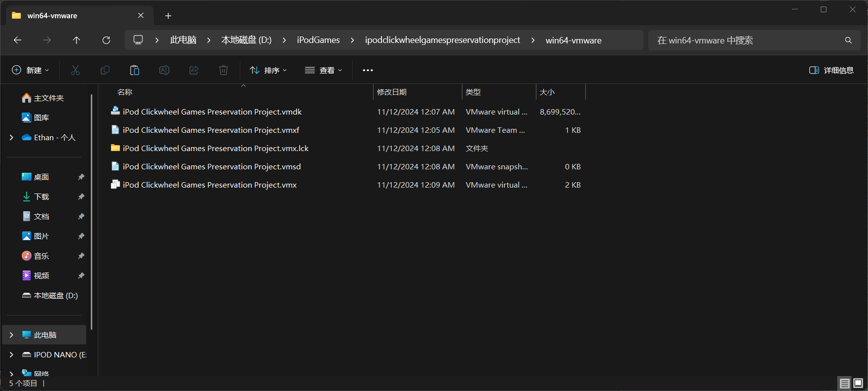Toggle the 详细信息 details pane

(831, 70)
